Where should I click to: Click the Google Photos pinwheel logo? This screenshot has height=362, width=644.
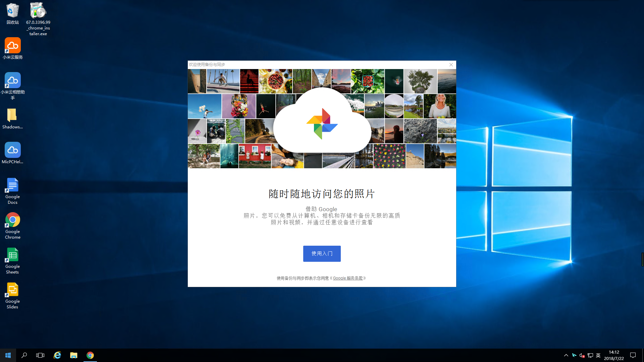pos(322,124)
